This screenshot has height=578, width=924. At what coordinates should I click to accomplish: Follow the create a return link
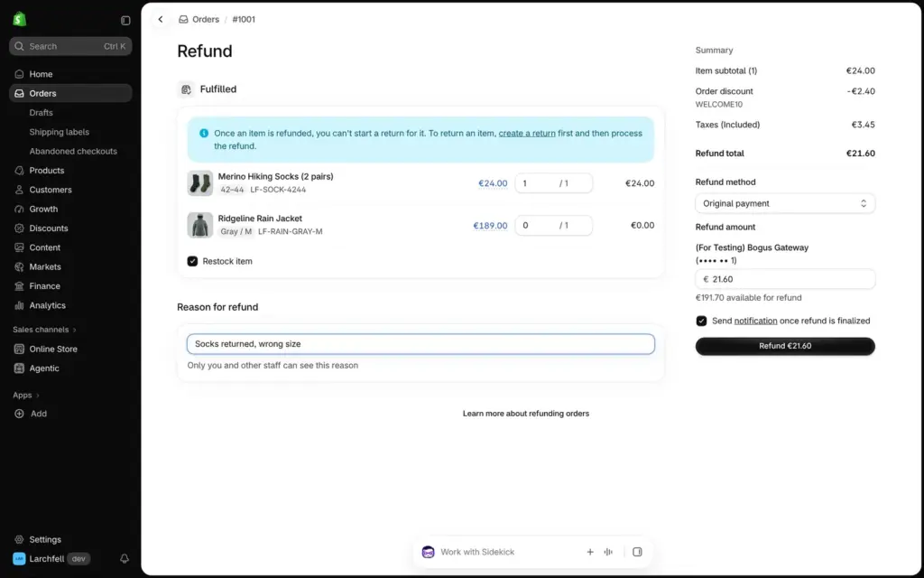click(x=527, y=134)
